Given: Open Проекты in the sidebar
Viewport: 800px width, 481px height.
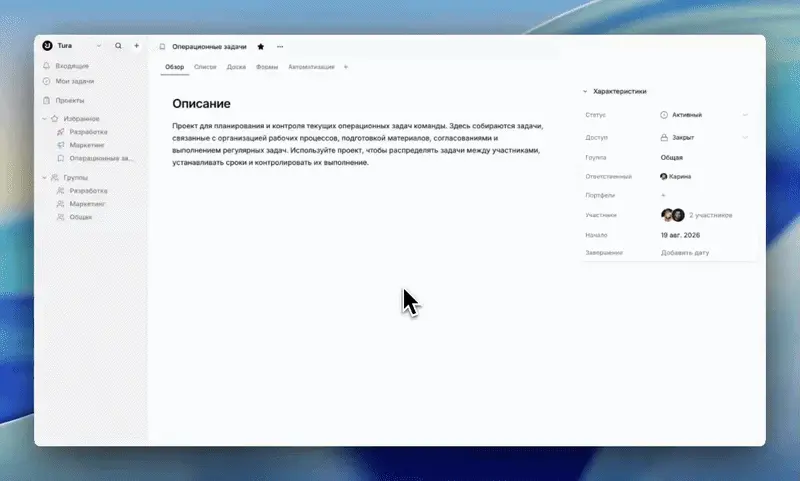Looking at the screenshot, I should tap(70, 100).
